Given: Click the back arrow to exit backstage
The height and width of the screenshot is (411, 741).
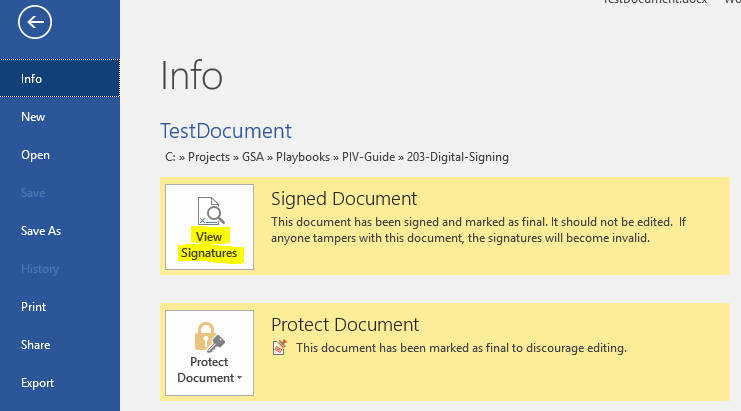Looking at the screenshot, I should tap(34, 24).
